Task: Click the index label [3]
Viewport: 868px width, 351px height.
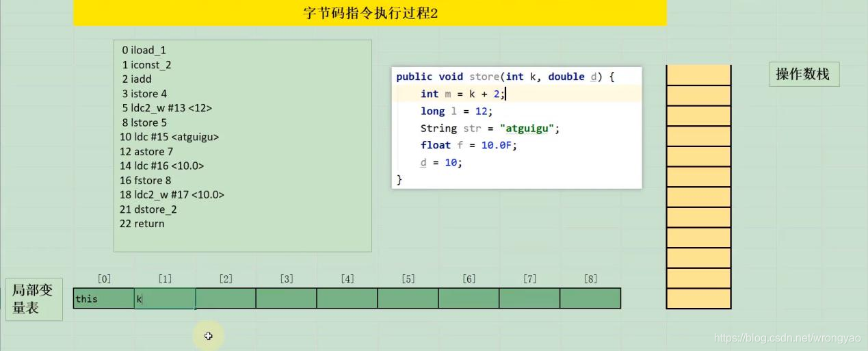Action: click(x=287, y=278)
